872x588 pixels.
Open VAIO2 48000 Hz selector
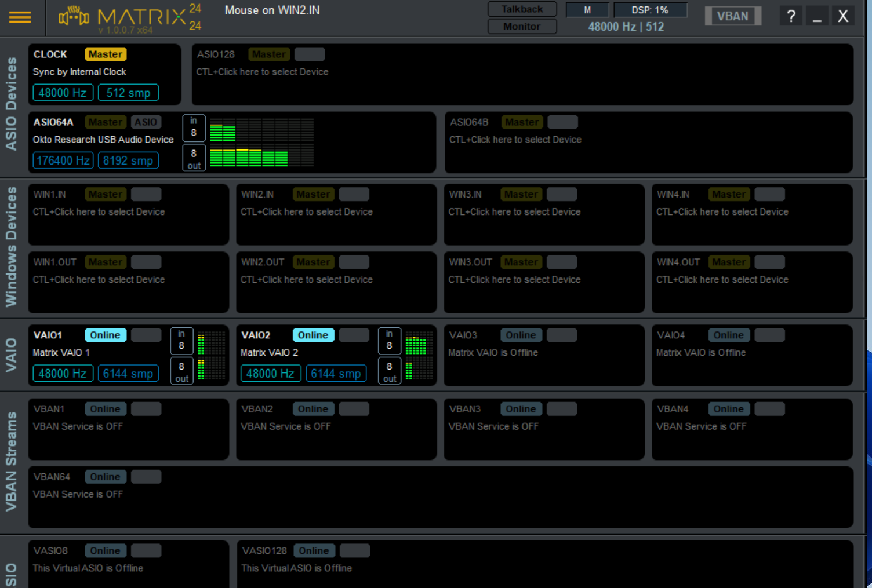(x=271, y=374)
